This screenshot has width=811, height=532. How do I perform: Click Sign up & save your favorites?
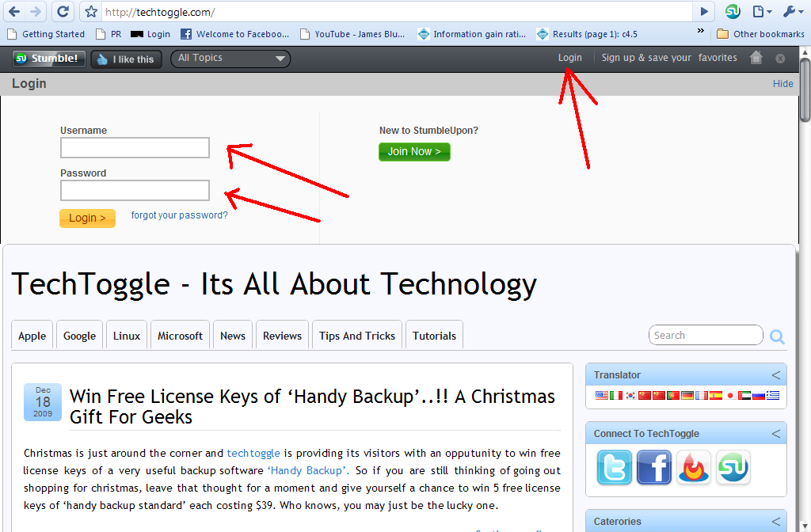tap(669, 58)
